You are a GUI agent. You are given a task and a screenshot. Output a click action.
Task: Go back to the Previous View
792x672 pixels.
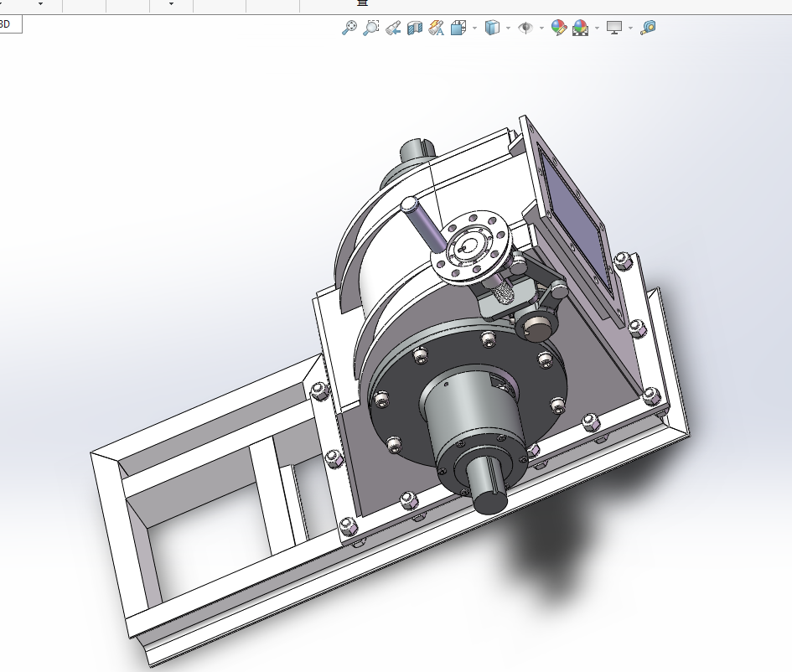(393, 28)
